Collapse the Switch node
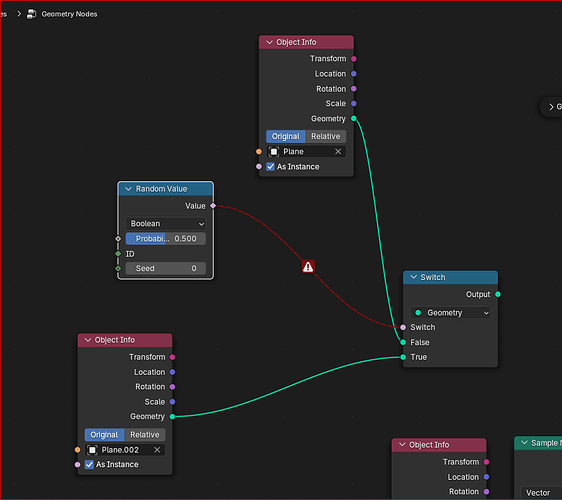Screen dimensions: 562x500 pos(414,277)
